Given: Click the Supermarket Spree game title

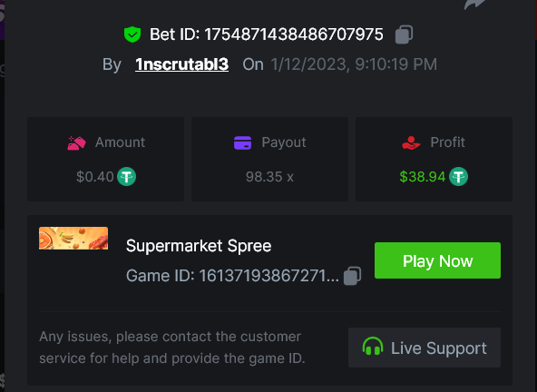Looking at the screenshot, I should pos(199,246).
